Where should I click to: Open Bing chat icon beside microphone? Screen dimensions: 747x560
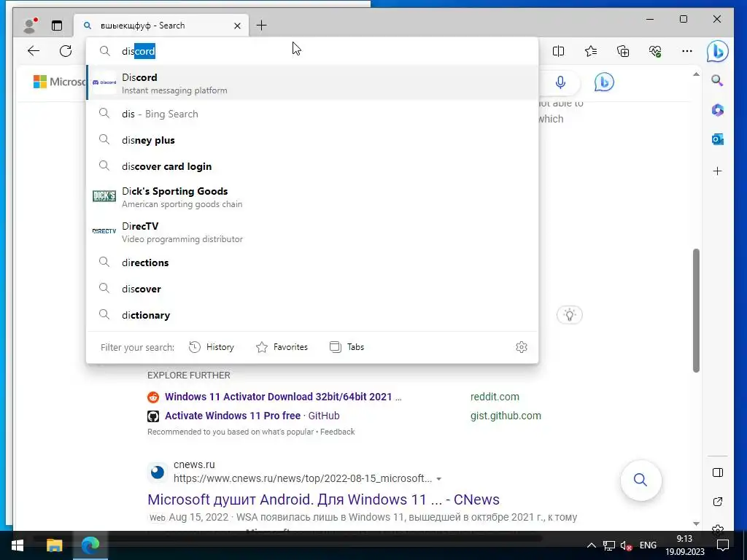[x=603, y=82]
